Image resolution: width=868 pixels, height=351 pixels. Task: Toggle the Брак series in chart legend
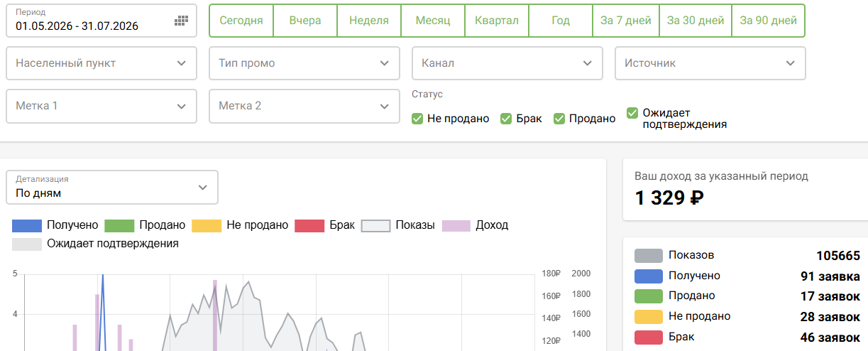coord(325,225)
